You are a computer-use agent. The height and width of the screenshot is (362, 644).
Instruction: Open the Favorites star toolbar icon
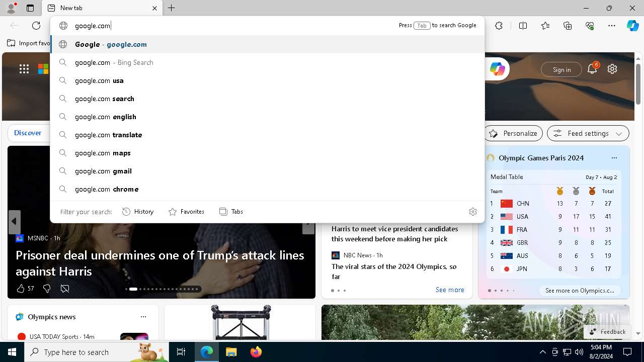tap(545, 26)
